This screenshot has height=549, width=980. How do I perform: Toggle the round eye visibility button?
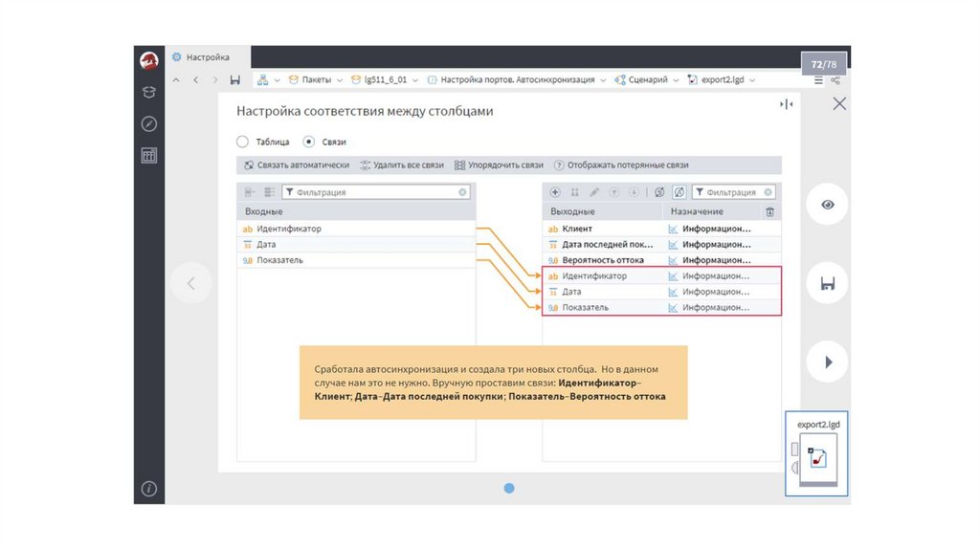(827, 205)
